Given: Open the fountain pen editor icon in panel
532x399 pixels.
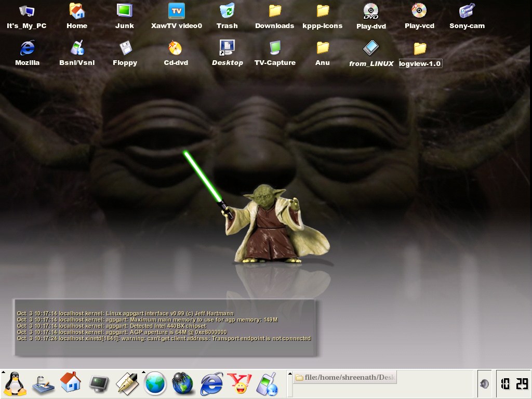Looking at the screenshot, I should click(127, 384).
